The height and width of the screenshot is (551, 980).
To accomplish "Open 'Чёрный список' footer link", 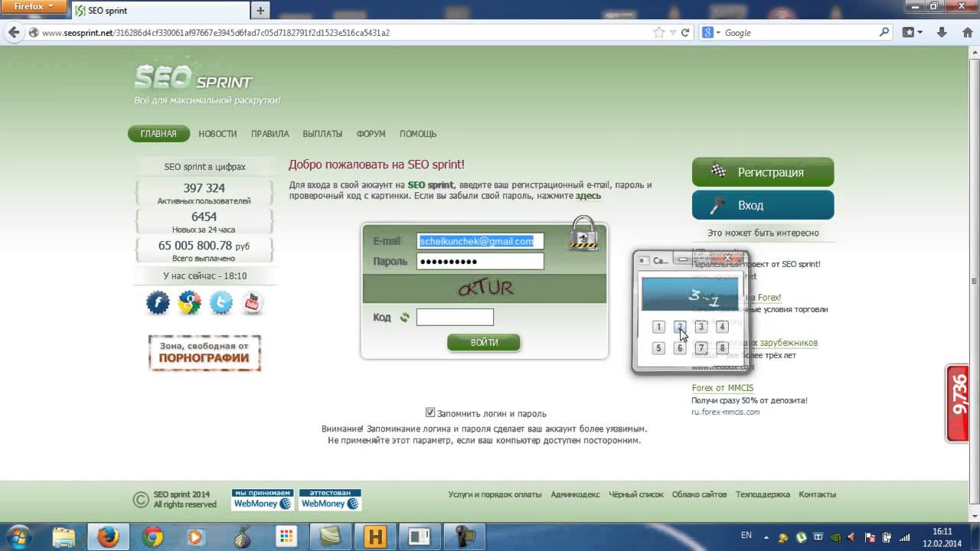I will point(636,494).
